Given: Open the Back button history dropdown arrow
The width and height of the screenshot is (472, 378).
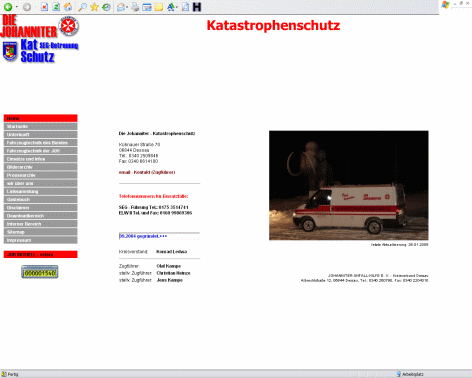Looking at the screenshot, I should (x=17, y=7).
